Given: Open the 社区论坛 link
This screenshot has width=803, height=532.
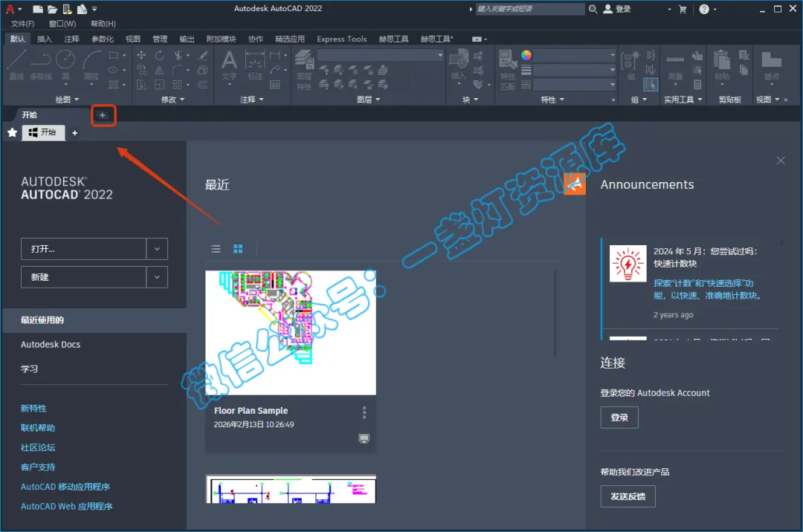Looking at the screenshot, I should point(38,447).
